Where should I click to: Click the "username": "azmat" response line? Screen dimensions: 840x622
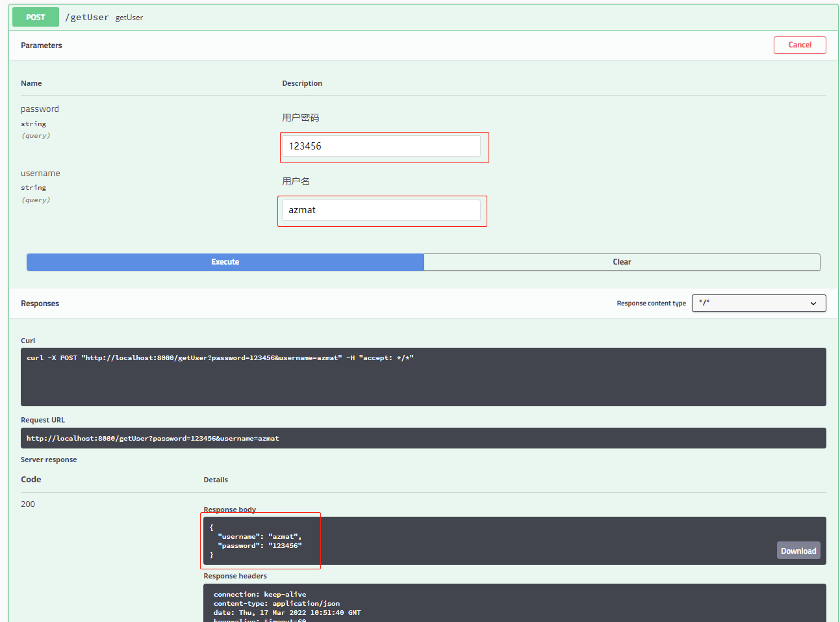tap(259, 537)
